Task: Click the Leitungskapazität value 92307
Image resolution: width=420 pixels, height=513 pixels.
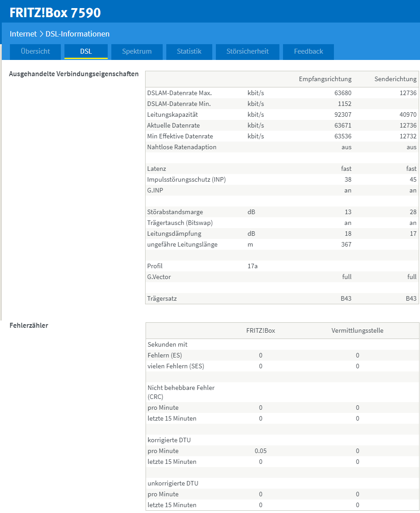Action: click(343, 115)
